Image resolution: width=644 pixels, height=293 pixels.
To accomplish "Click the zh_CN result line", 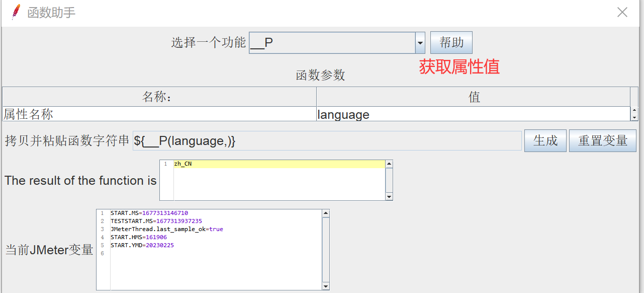I will pos(280,164).
